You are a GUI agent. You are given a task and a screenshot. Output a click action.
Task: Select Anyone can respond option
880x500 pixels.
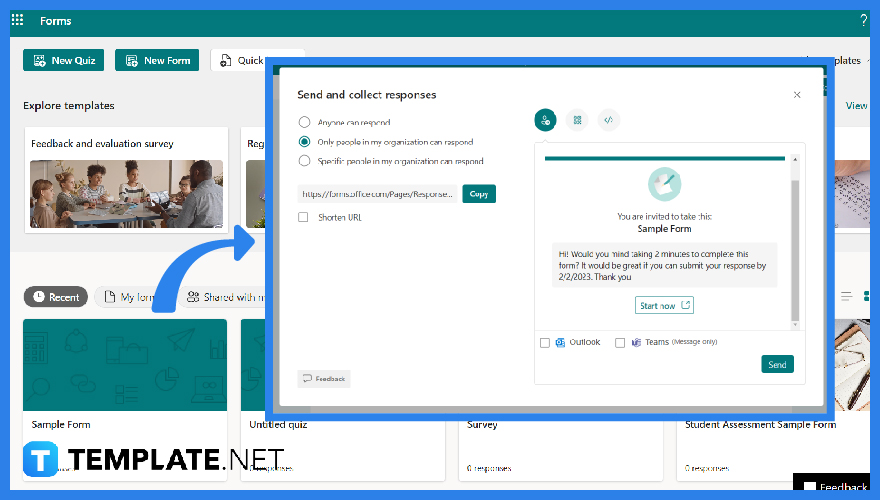(305, 122)
